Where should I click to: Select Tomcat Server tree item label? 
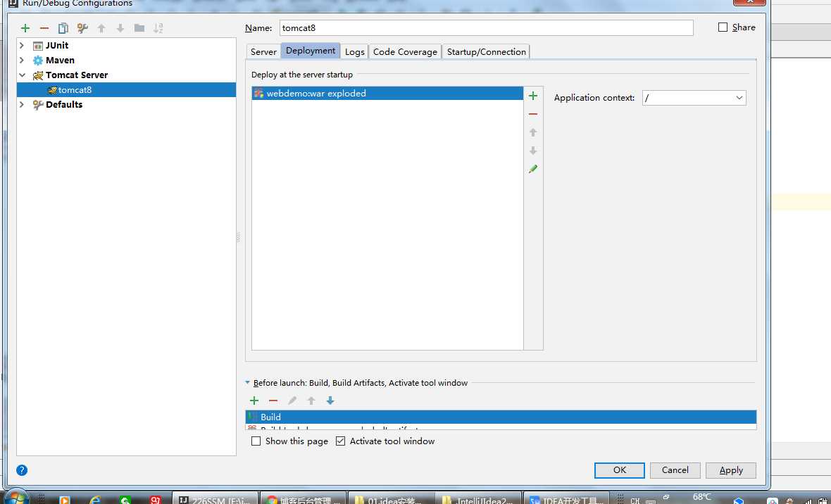[77, 75]
